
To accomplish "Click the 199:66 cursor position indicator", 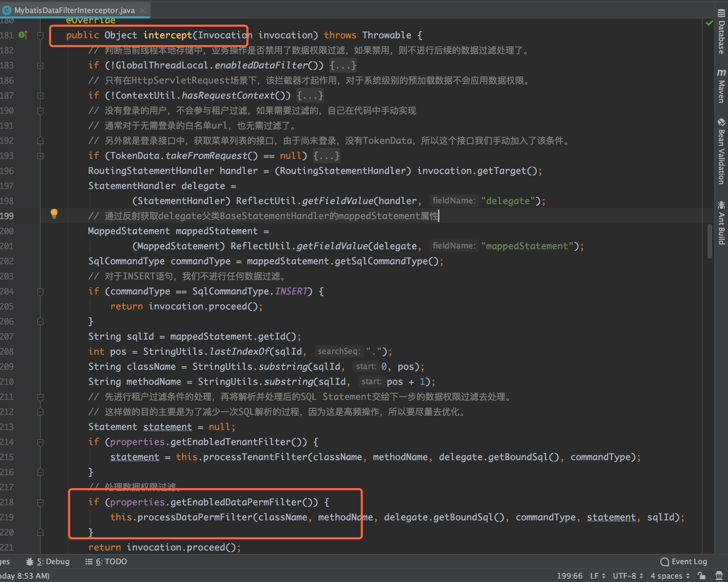I will [x=570, y=576].
